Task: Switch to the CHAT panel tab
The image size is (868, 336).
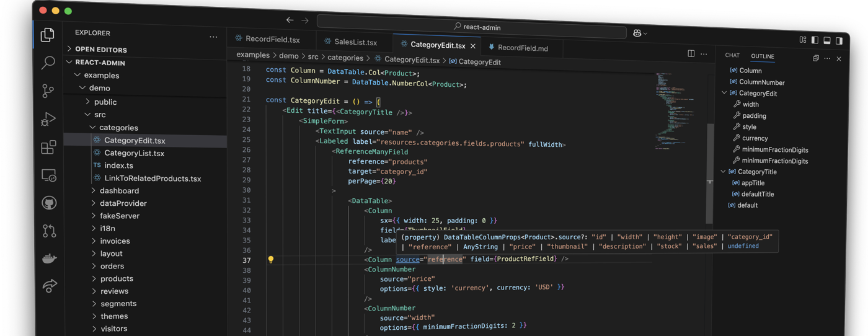Action: pyautogui.click(x=732, y=55)
